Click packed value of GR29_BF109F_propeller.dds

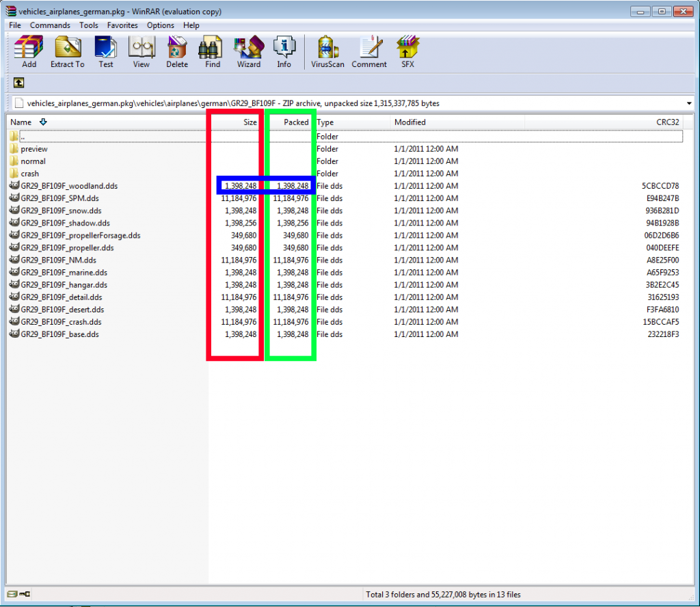coord(295,247)
